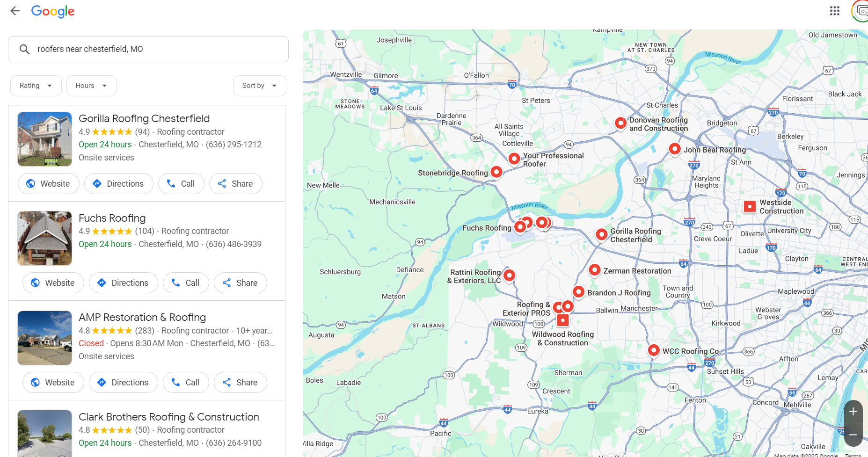
Task: Select Donovan Roofing and Construction map pin
Action: (x=620, y=123)
